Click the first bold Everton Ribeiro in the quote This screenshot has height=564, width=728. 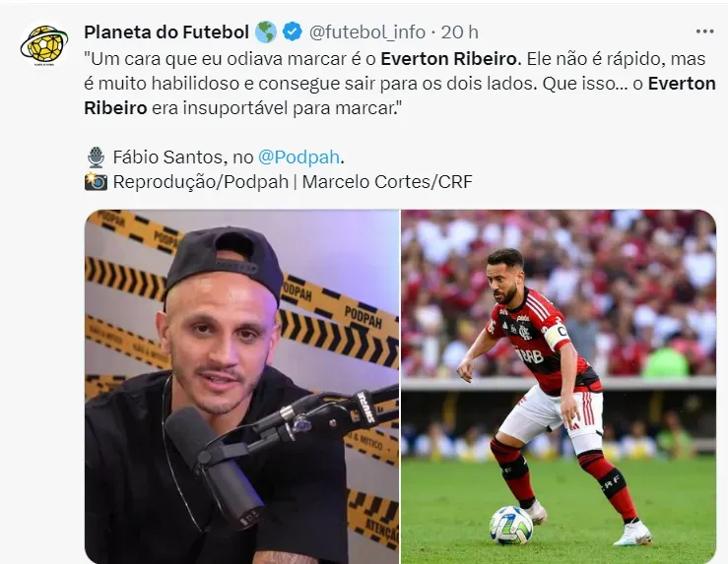point(448,59)
